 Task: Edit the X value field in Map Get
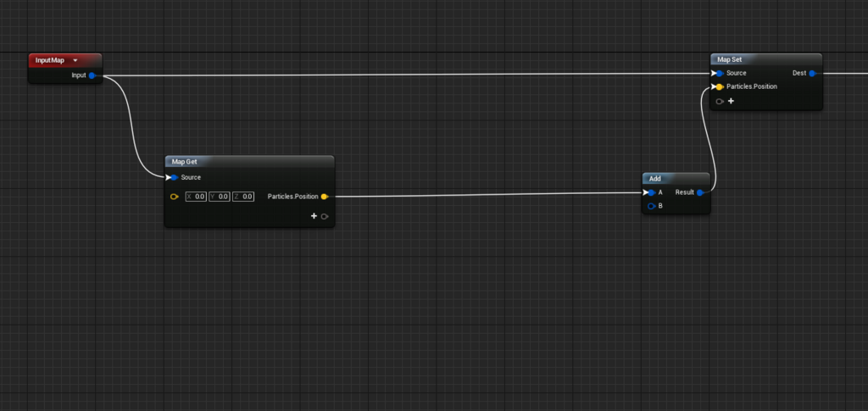[x=196, y=197]
